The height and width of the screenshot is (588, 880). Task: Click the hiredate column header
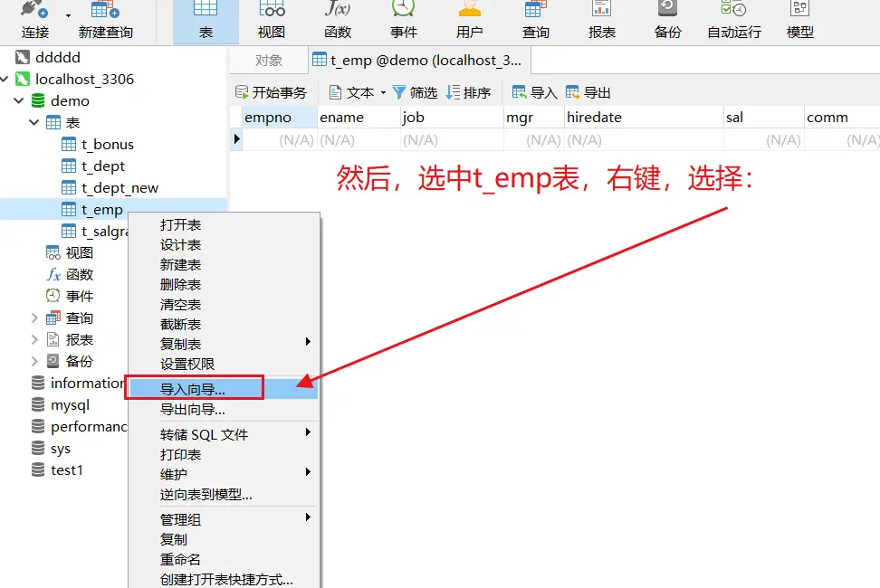coord(645,118)
